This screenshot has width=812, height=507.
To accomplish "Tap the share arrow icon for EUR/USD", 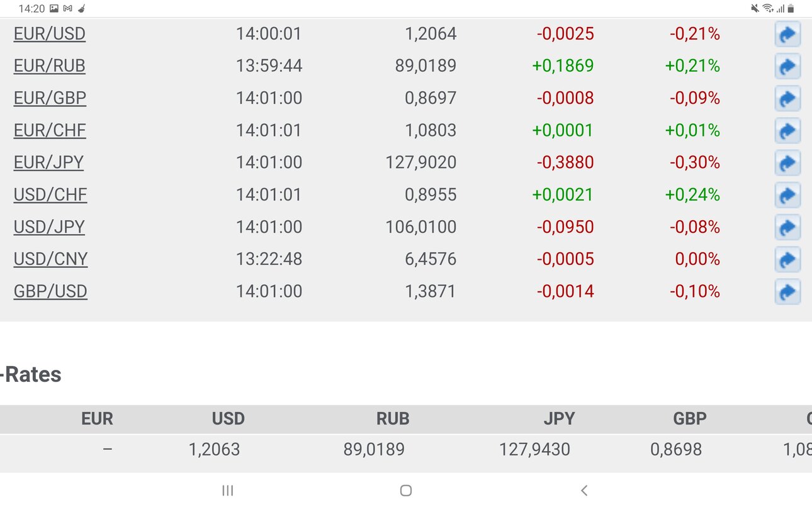I will tap(787, 34).
